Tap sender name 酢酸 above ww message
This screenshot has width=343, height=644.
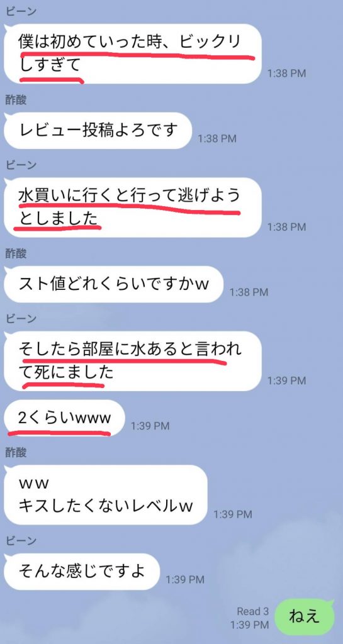click(16, 452)
